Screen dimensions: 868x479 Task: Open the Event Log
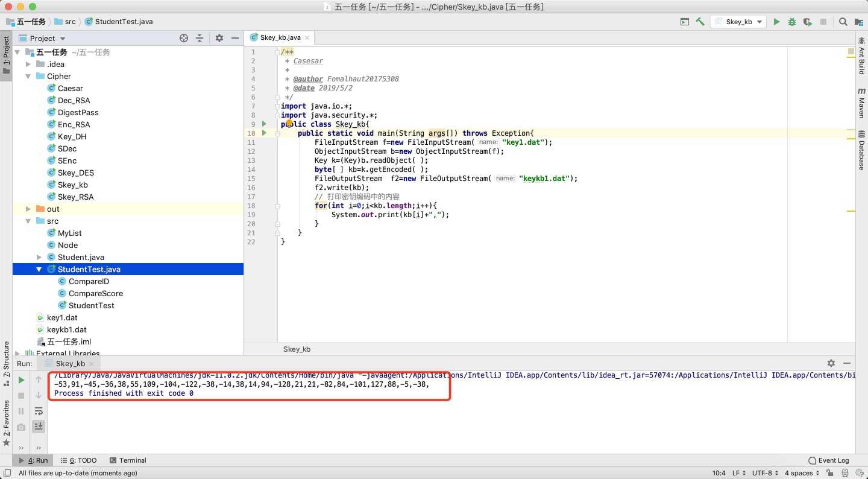(829, 460)
